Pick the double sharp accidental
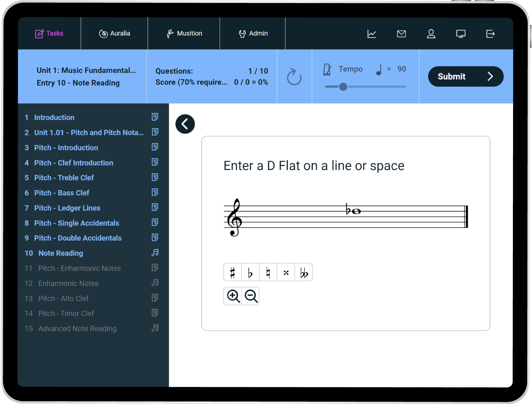The height and width of the screenshot is (404, 532). pyautogui.click(x=286, y=272)
